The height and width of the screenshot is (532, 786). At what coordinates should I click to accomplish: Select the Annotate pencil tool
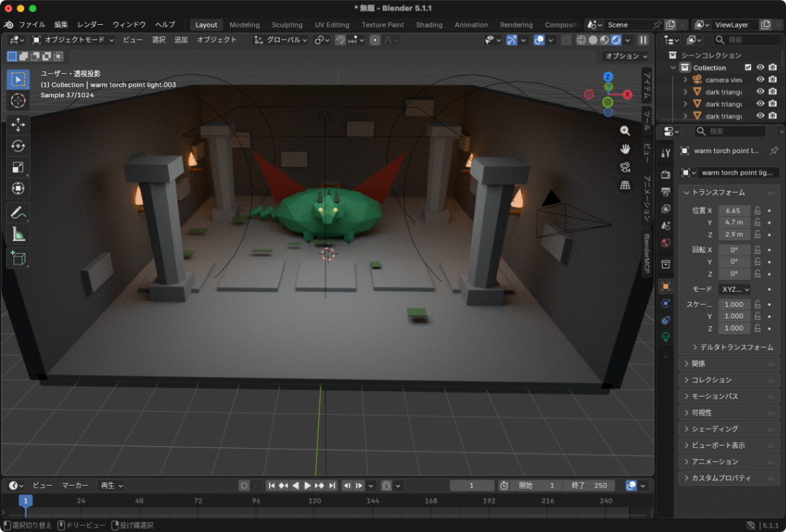point(18,213)
